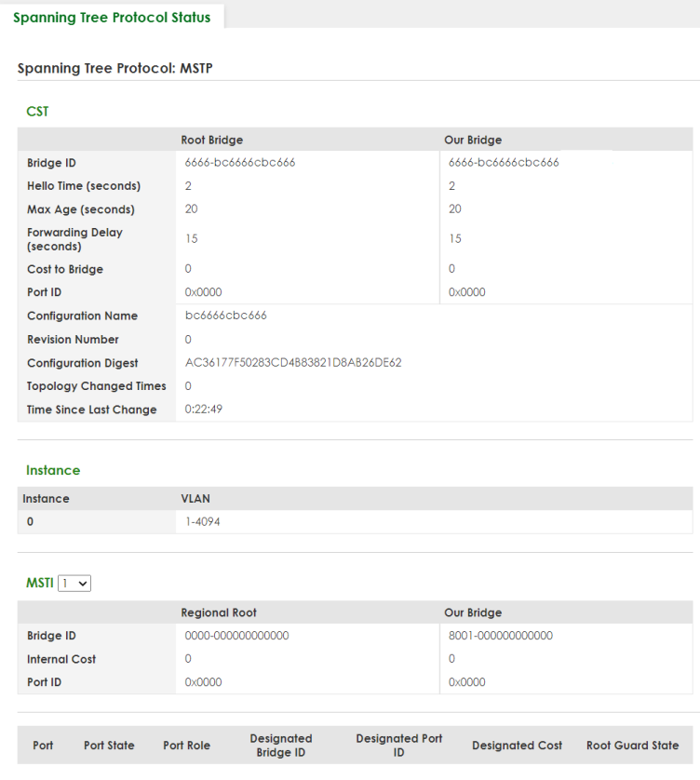Click the Designated Port ID column header
Screen dimensions: 700x780
click(398, 746)
